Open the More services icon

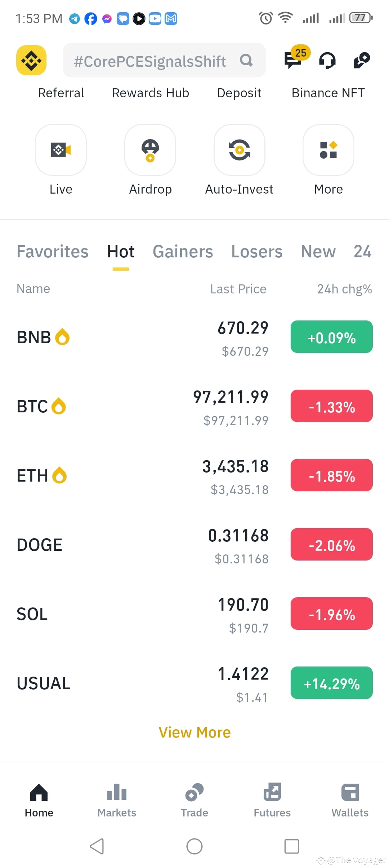pos(328,150)
